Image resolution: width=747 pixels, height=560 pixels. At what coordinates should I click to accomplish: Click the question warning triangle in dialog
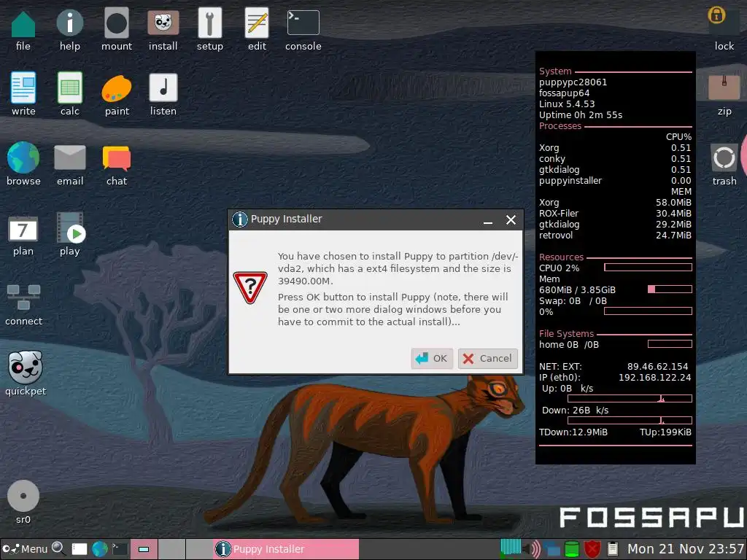pos(250,287)
